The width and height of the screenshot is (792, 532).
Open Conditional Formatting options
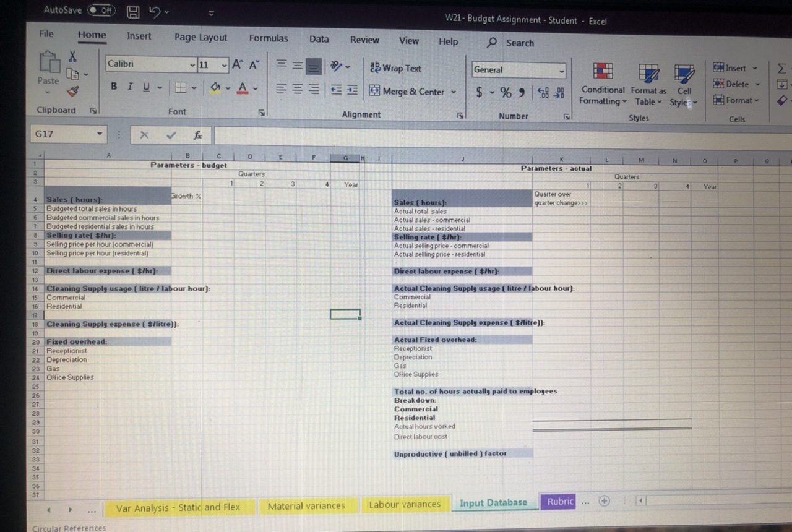click(603, 82)
